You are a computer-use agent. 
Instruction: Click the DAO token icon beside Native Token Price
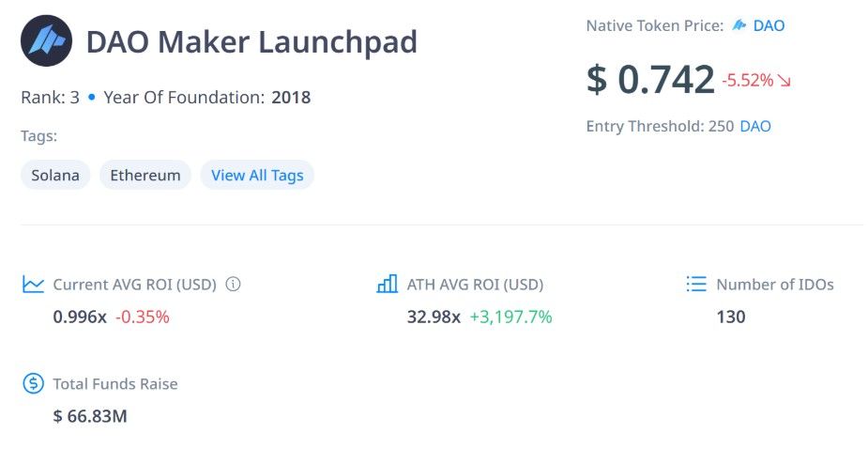(x=739, y=25)
